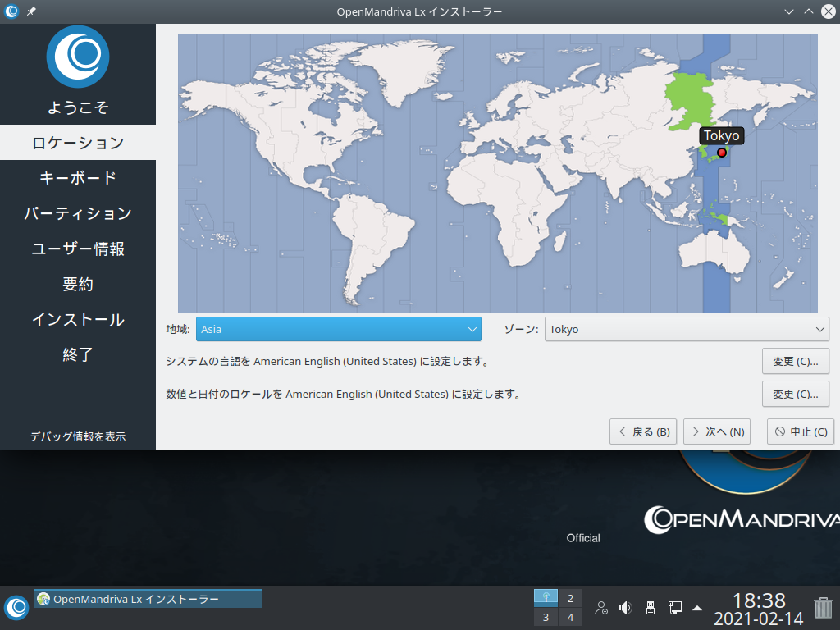840x630 pixels.
Task: Switch to virtual desktop 2 in the pager
Action: tap(571, 598)
